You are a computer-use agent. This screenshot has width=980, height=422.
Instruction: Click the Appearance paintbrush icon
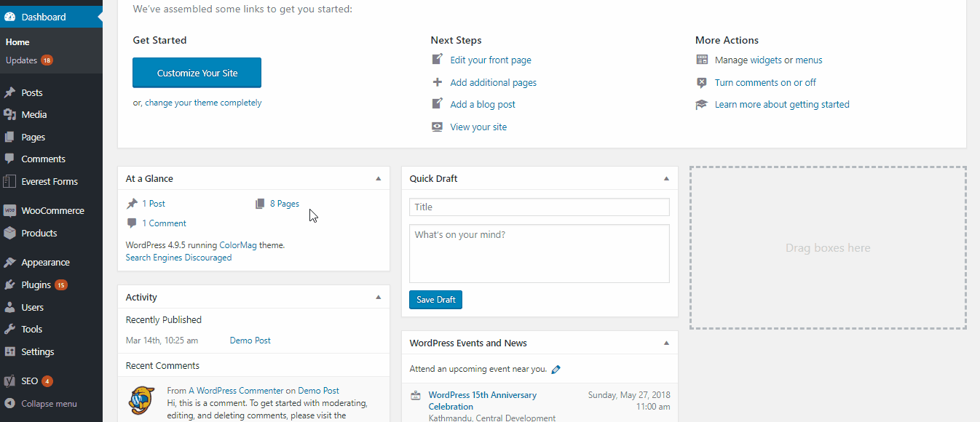point(9,262)
